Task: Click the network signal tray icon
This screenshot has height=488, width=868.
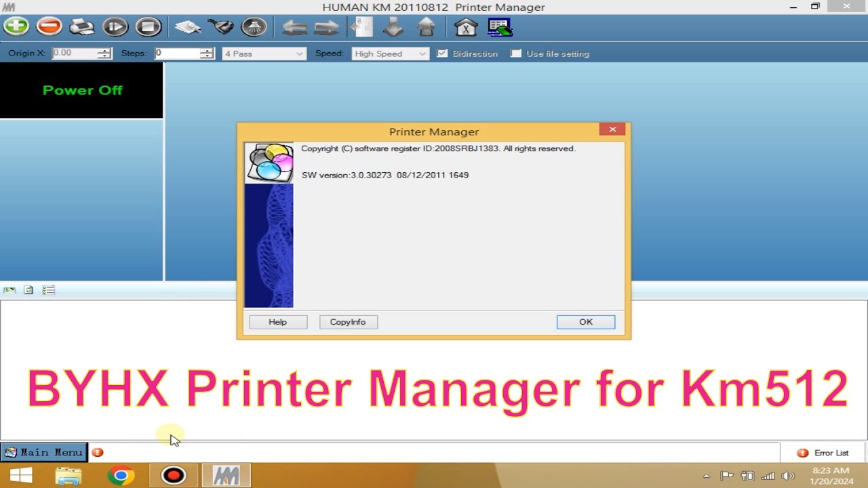Action: click(x=768, y=476)
